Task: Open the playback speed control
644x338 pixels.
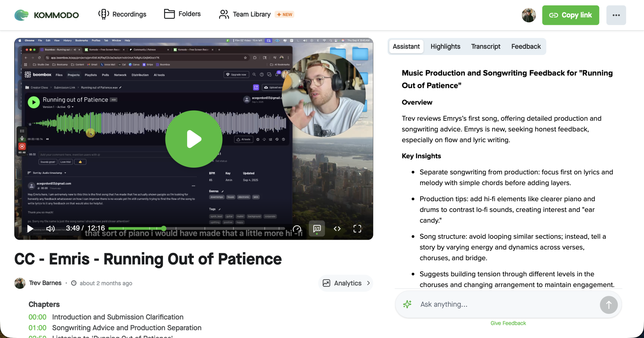Action: pos(297,229)
